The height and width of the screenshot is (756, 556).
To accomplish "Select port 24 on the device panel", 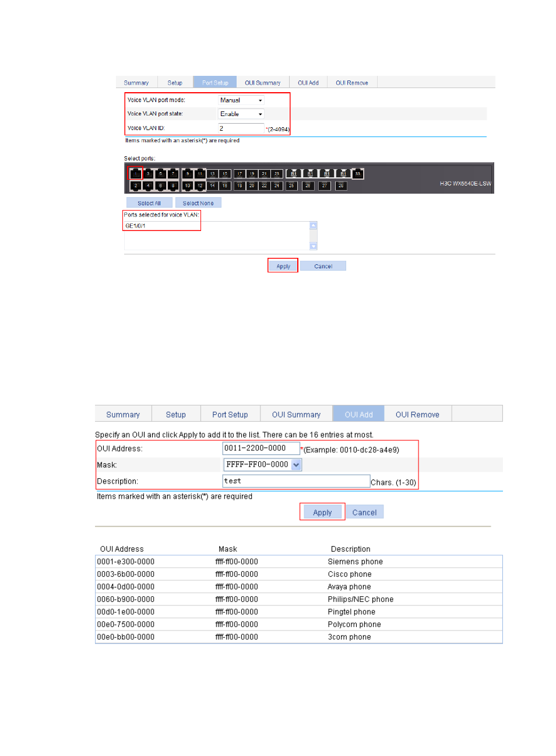I will pos(277,185).
